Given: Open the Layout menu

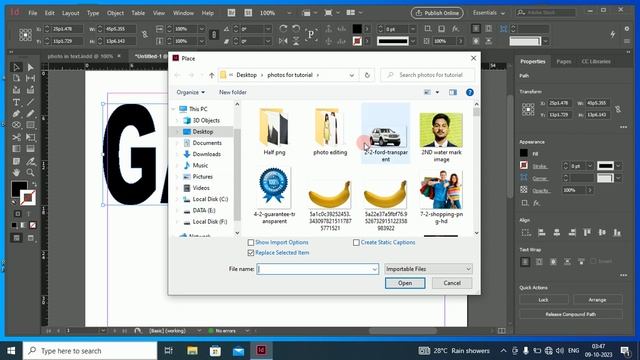Looking at the screenshot, I should (x=71, y=13).
